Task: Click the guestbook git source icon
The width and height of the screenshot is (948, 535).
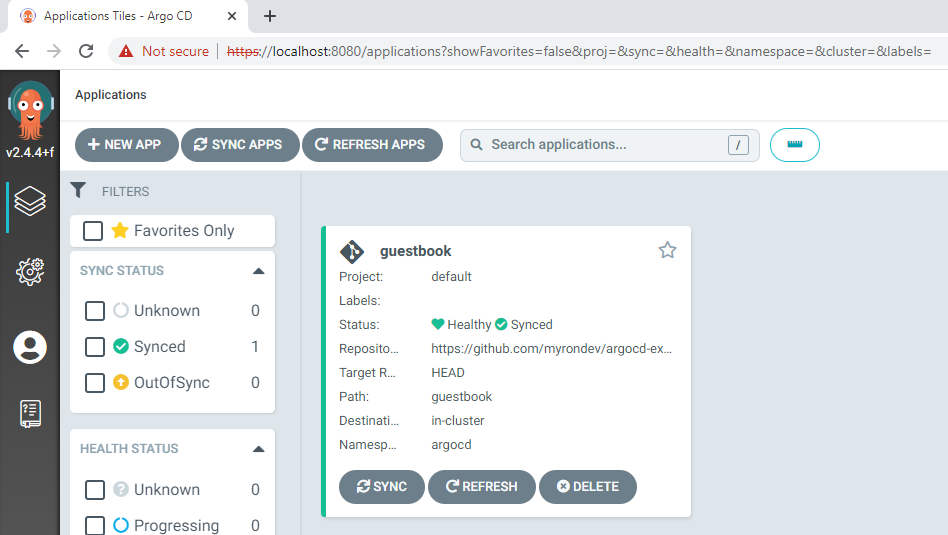Action: point(352,251)
